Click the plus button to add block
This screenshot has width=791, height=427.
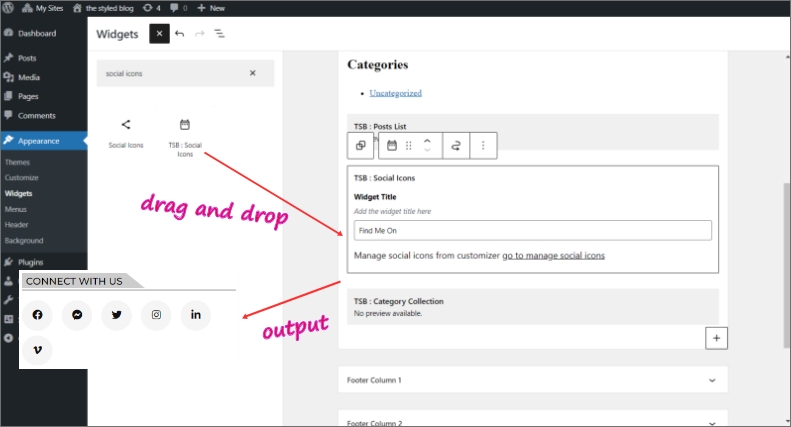click(716, 338)
